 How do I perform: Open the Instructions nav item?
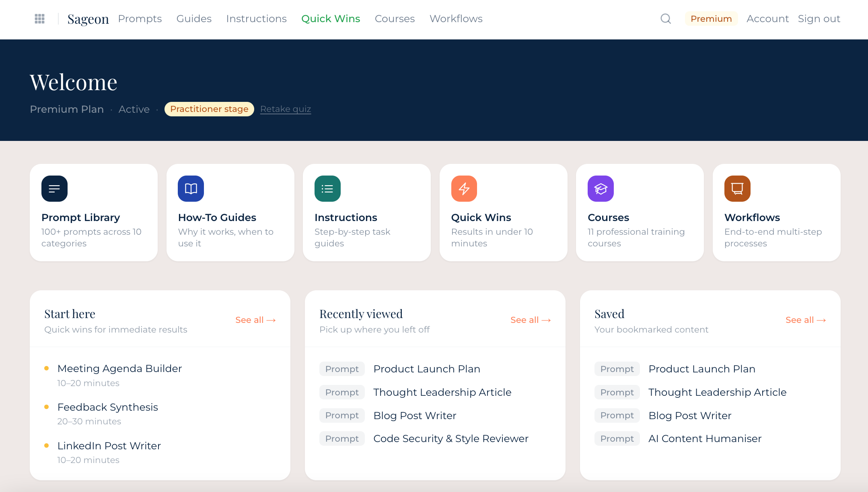pos(256,19)
